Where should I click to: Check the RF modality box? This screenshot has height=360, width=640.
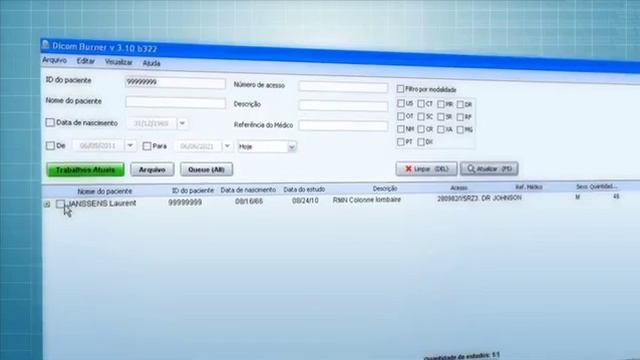click(460, 117)
